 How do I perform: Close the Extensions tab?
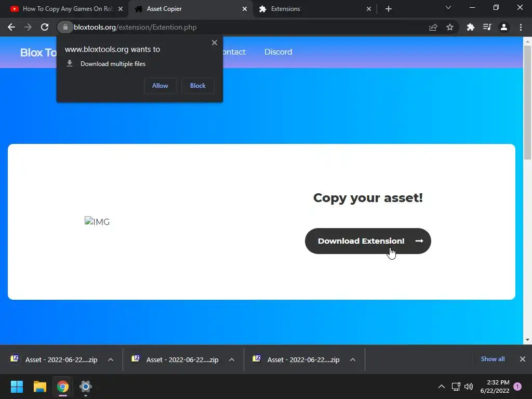pos(369,9)
